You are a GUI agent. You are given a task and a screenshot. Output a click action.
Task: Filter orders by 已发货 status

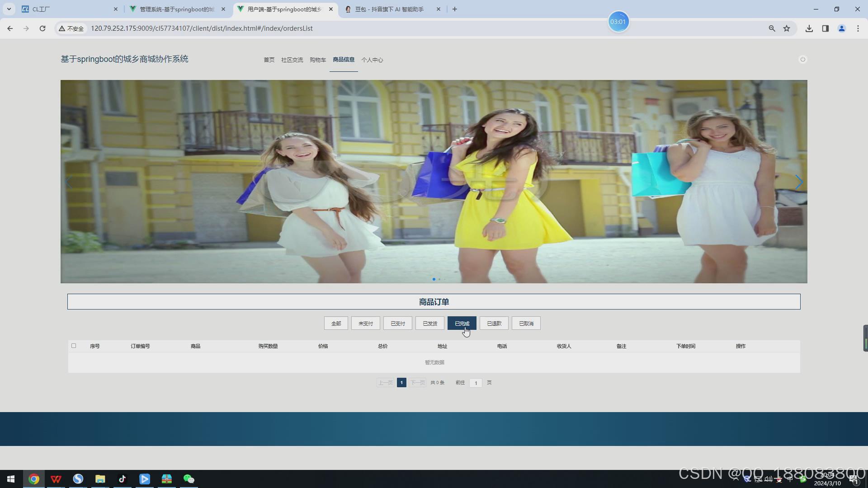click(429, 324)
